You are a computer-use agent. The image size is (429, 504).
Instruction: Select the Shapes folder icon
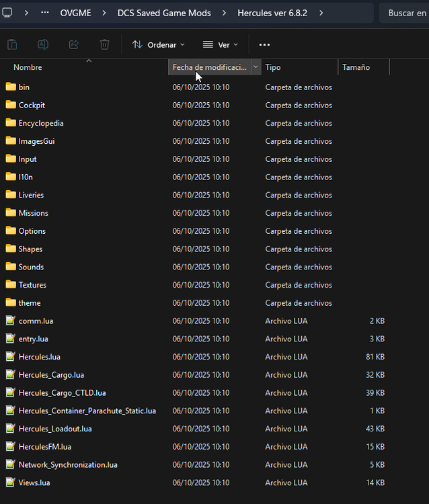coord(11,249)
